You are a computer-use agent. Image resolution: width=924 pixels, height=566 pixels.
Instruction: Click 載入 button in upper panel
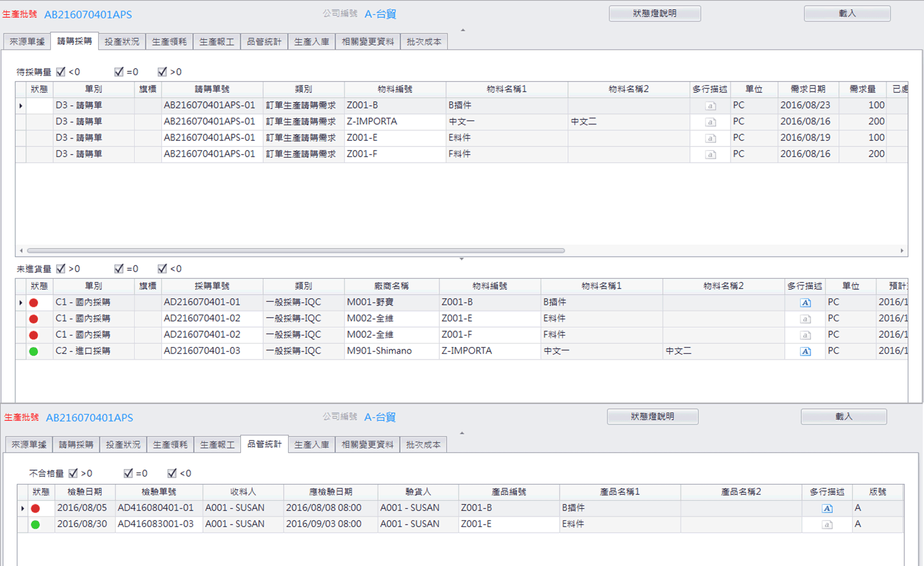[x=847, y=13]
